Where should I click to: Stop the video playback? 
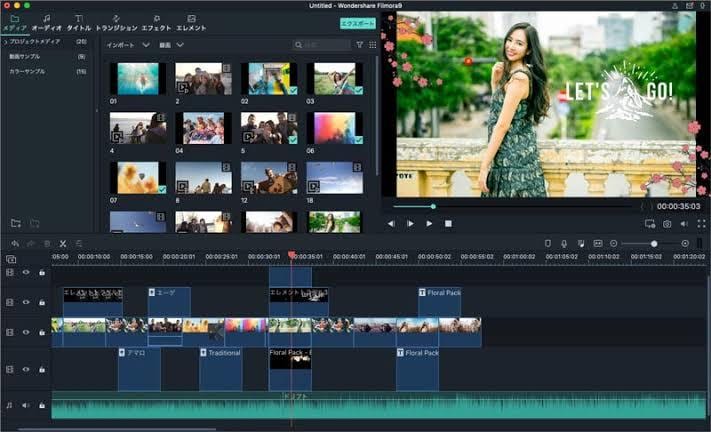448,223
